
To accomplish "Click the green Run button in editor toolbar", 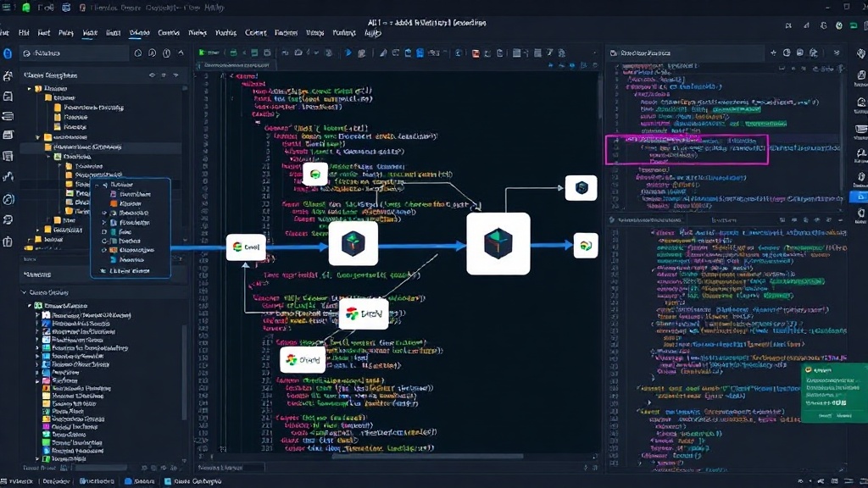I will [x=209, y=53].
